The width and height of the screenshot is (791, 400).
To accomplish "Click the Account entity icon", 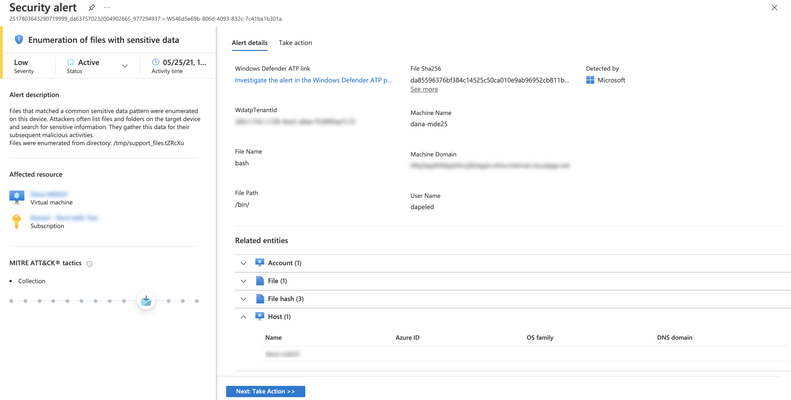I will (260, 263).
